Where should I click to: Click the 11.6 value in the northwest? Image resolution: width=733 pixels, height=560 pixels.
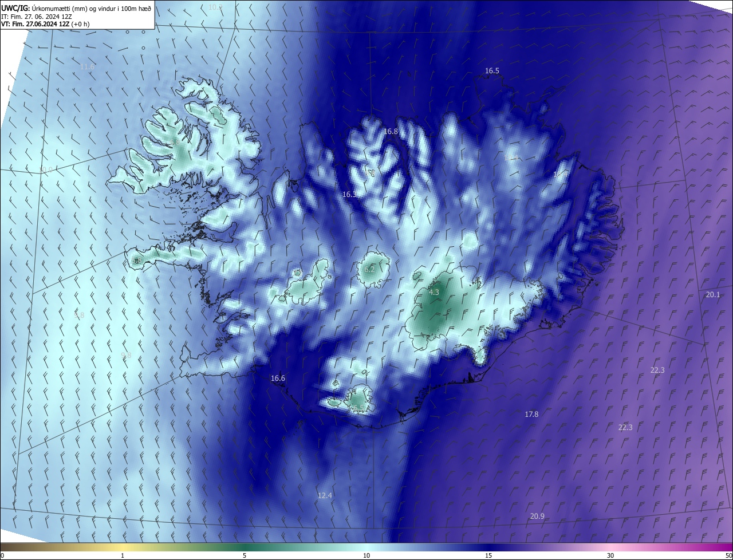pyautogui.click(x=87, y=67)
